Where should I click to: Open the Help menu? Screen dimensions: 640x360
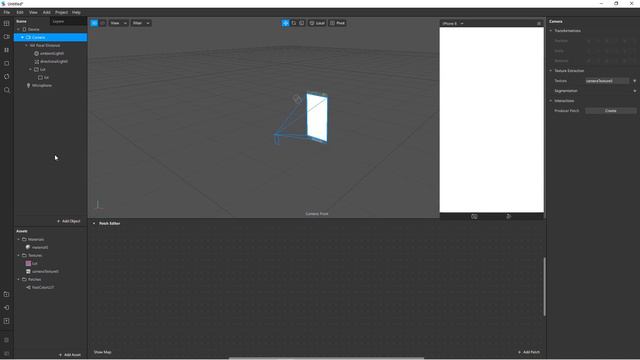tap(76, 12)
